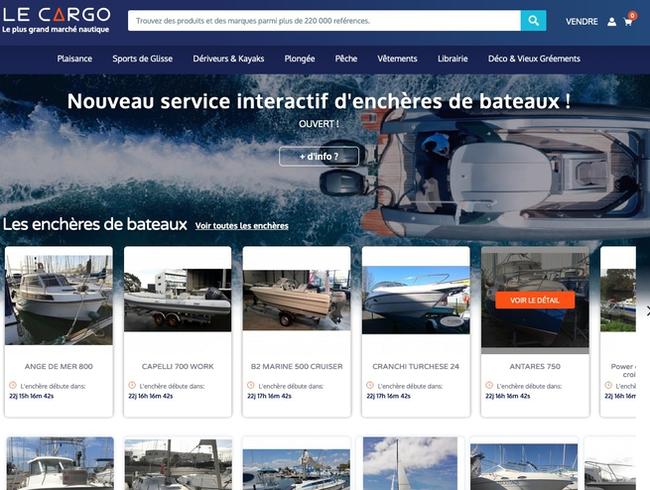
Task: Select the Plongée category
Action: pos(300,59)
